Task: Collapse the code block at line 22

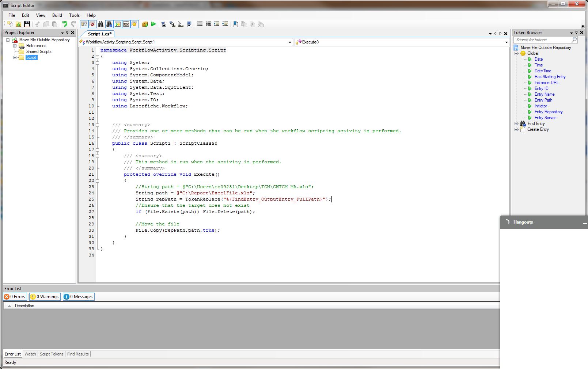Action: point(98,180)
